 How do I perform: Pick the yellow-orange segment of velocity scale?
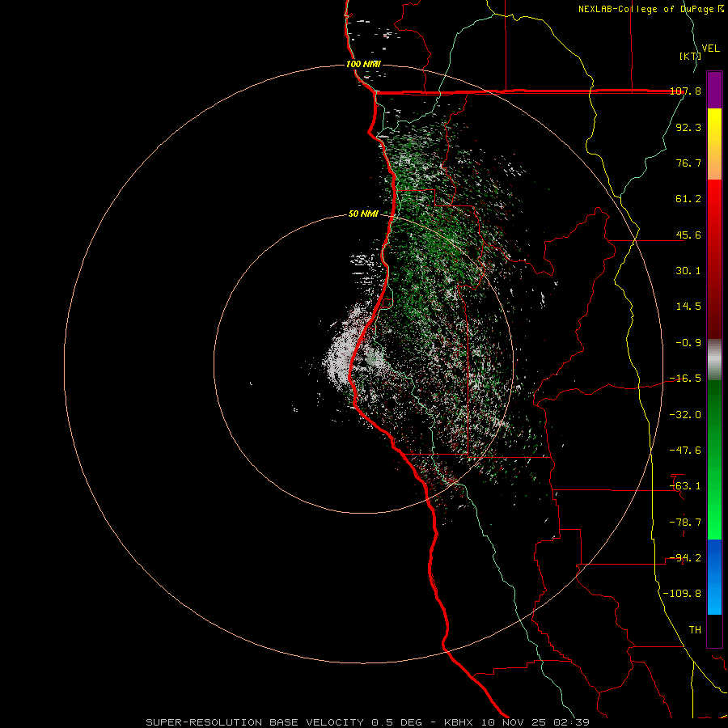coord(714,144)
